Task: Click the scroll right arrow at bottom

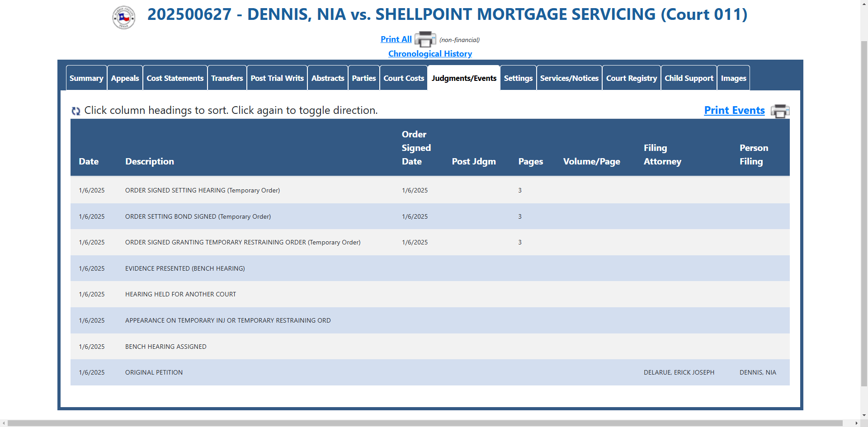Action: 856,423
